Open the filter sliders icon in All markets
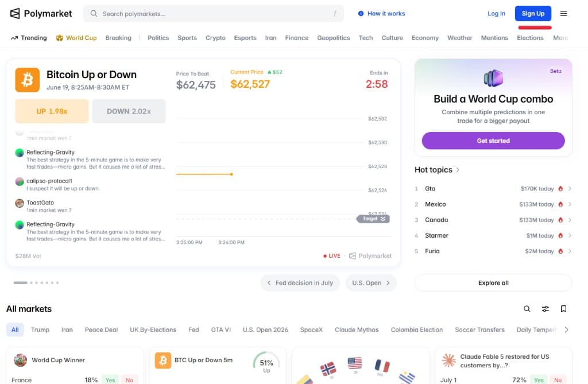 [x=546, y=309]
